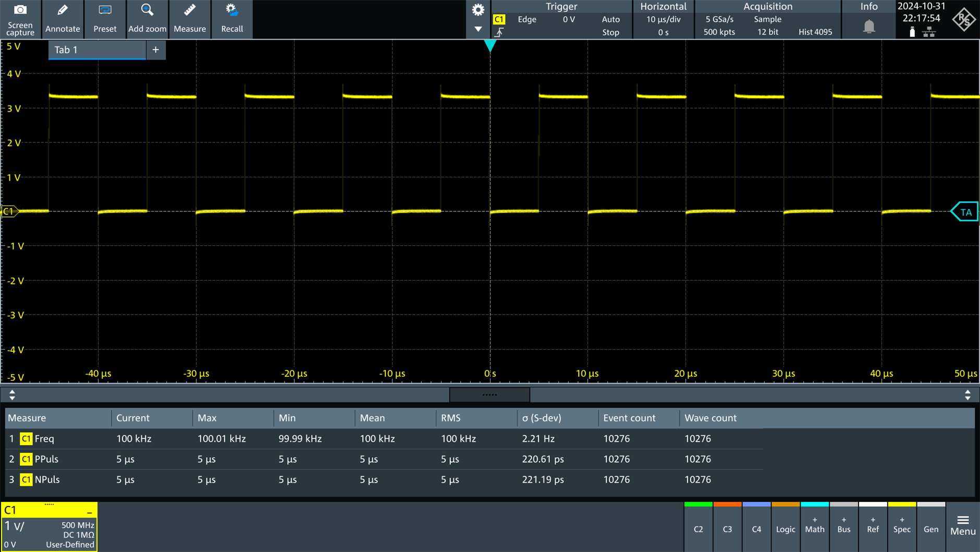The height and width of the screenshot is (552, 980).
Task: Click the Screen capture camera icon
Action: tap(20, 10)
